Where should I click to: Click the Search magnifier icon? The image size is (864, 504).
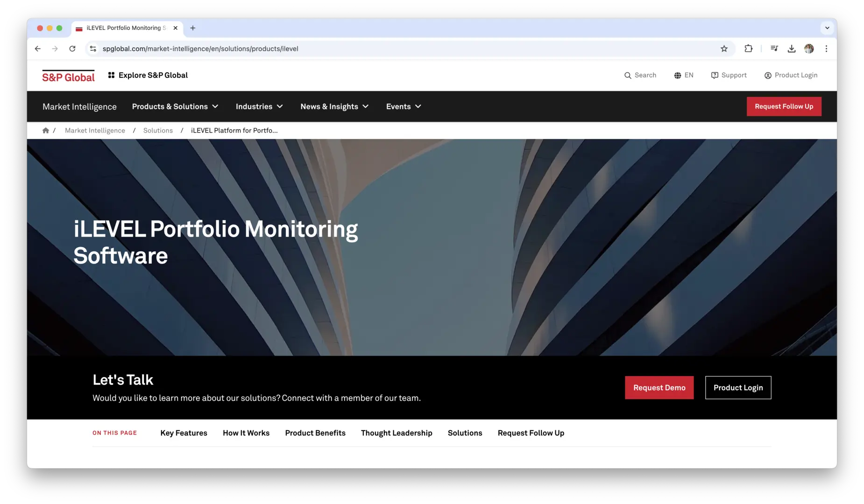[628, 76]
